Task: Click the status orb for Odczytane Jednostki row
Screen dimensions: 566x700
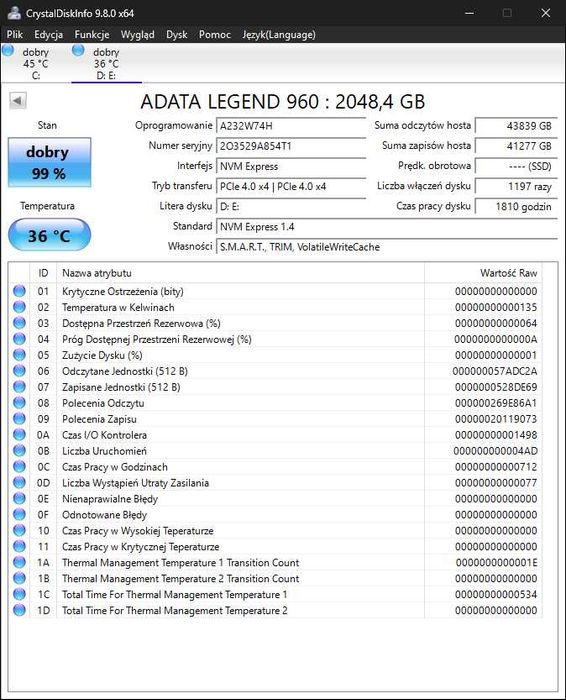Action: pyautogui.click(x=19, y=371)
